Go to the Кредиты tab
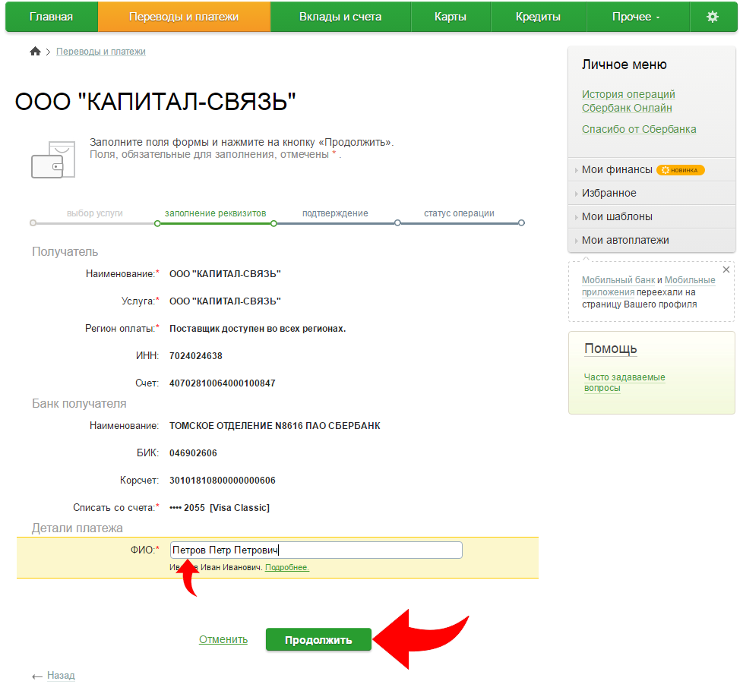743x700 pixels. [539, 17]
